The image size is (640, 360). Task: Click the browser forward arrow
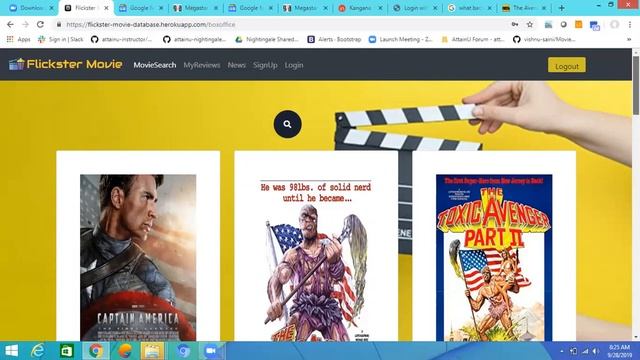(x=25, y=24)
